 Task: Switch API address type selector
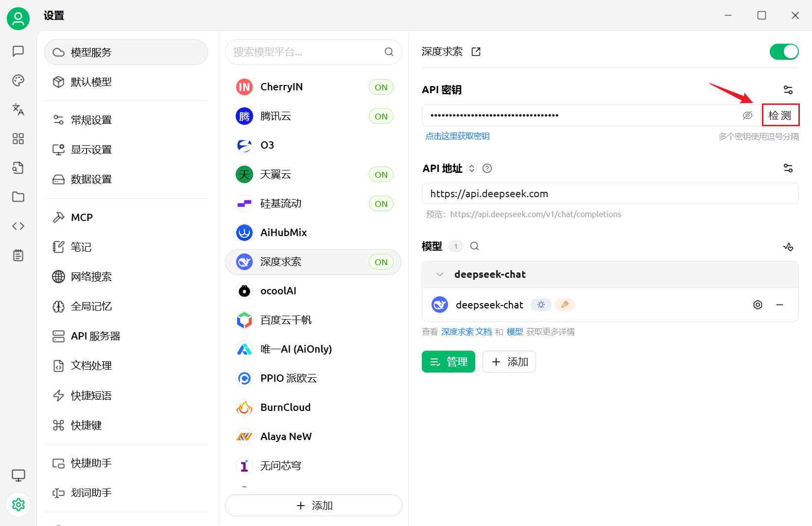point(471,168)
